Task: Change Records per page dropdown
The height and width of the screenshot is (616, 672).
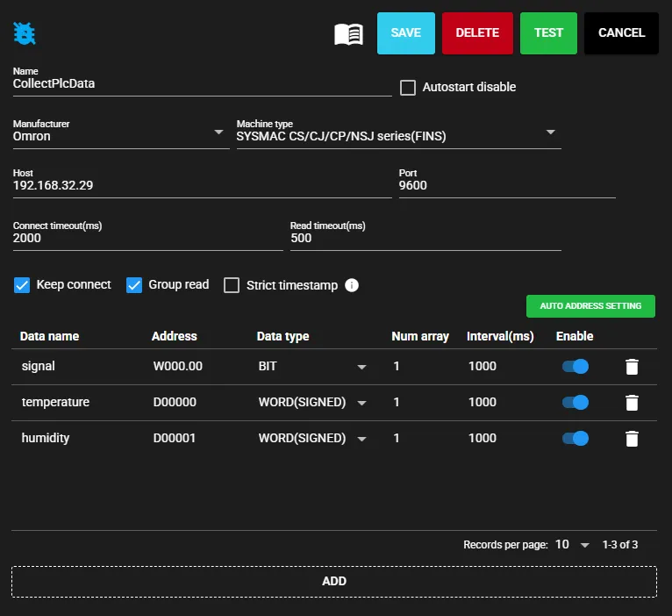Action: pyautogui.click(x=572, y=545)
